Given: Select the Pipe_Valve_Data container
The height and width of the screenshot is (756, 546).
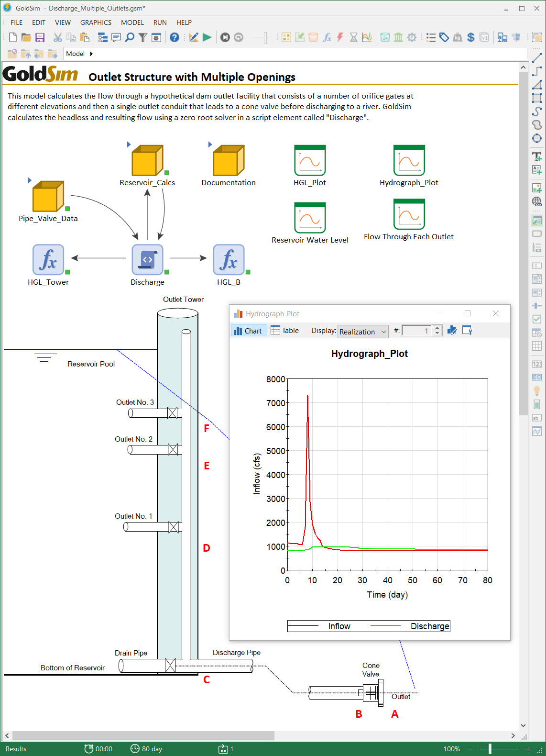Looking at the screenshot, I should pyautogui.click(x=48, y=196).
